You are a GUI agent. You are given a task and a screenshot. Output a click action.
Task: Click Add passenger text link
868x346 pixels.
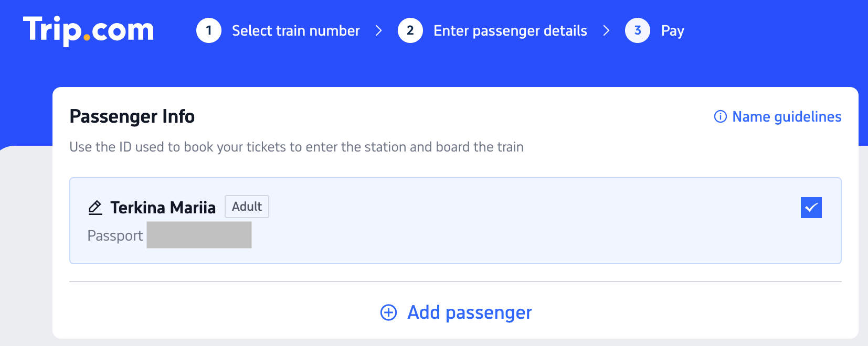(x=470, y=312)
